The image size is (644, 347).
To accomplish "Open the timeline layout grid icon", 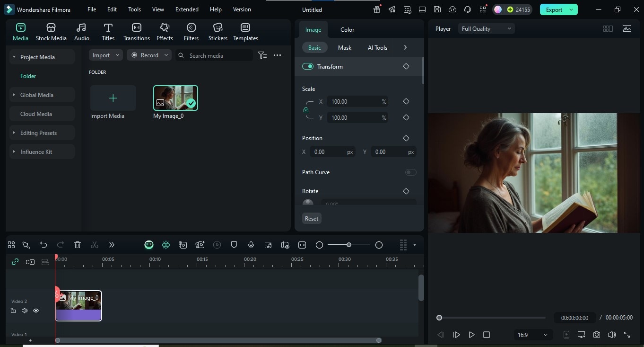I will coord(11,245).
